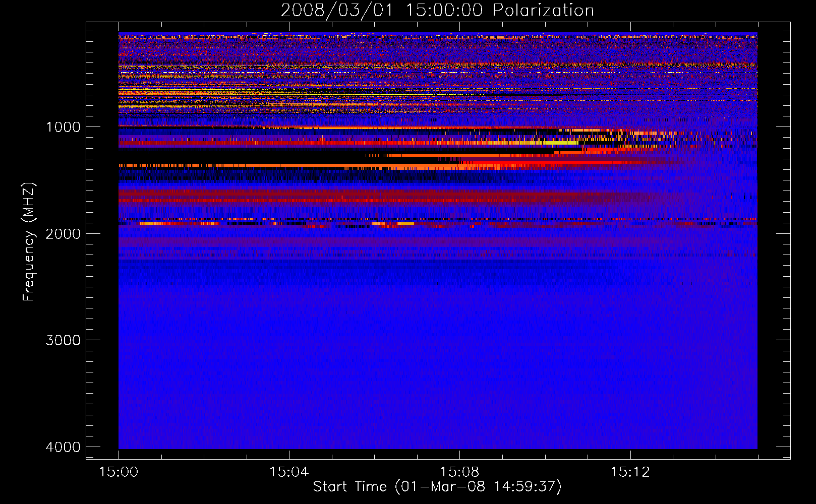
Task: Click the 15:12 time tick label
Action: coord(630,472)
